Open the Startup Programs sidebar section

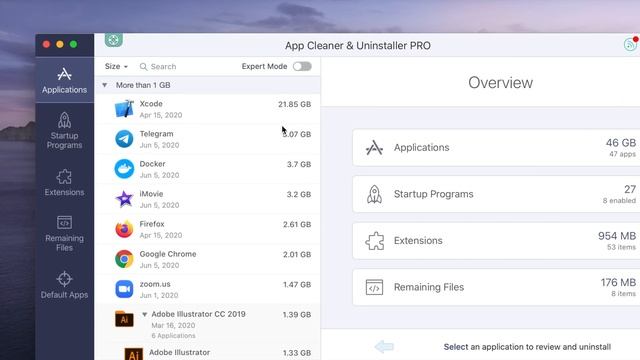click(64, 130)
